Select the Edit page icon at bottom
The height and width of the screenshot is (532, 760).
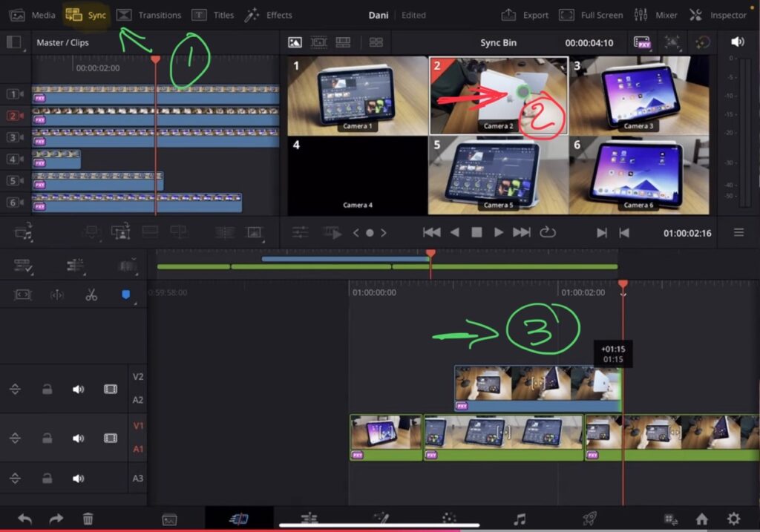239,519
